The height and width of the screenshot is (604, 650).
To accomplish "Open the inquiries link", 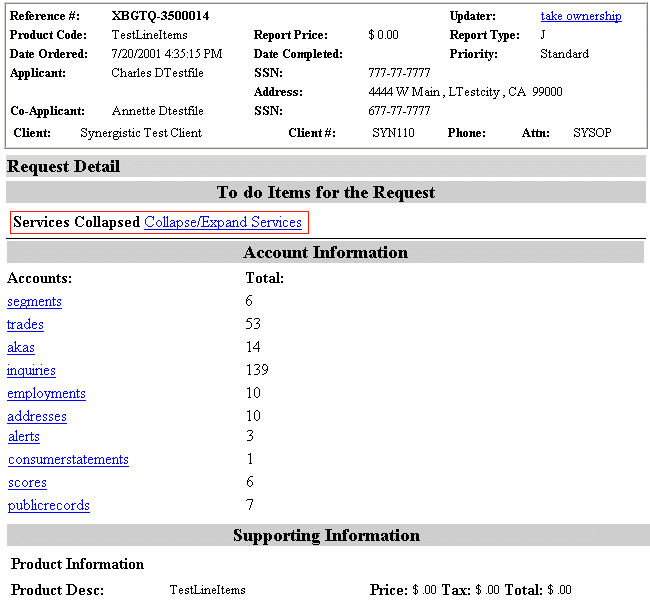I will (31, 370).
